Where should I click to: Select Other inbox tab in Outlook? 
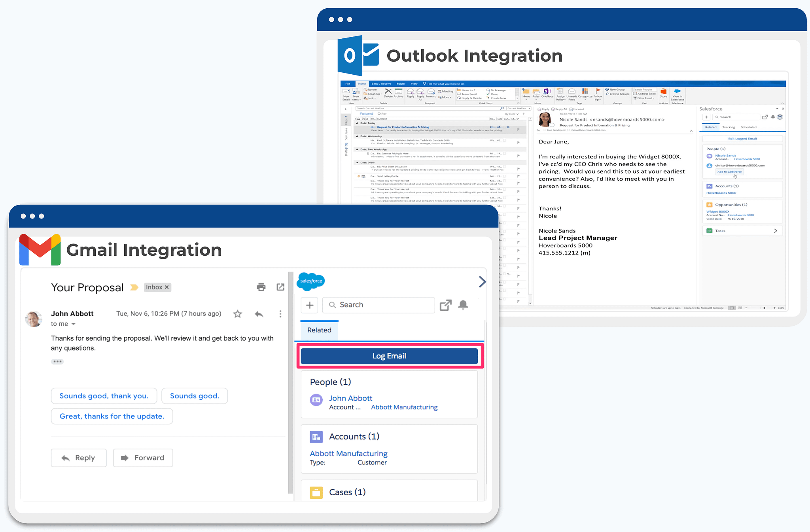click(382, 114)
